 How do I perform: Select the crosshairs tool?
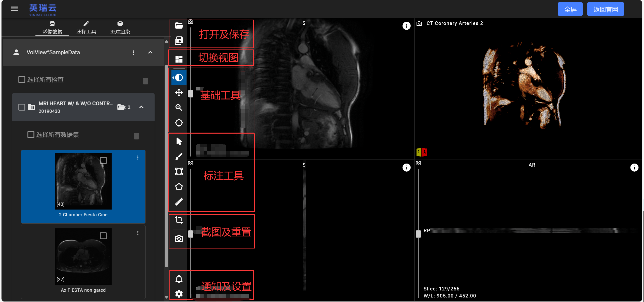click(x=179, y=123)
